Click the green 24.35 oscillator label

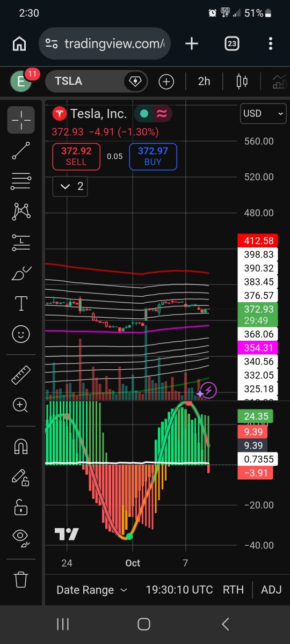[x=255, y=416]
